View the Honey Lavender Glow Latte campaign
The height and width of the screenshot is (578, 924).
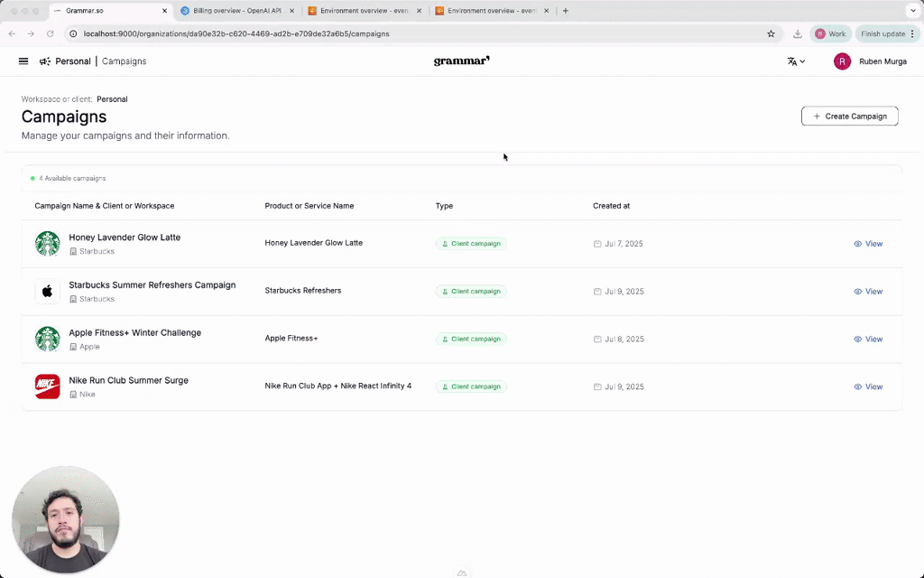868,244
